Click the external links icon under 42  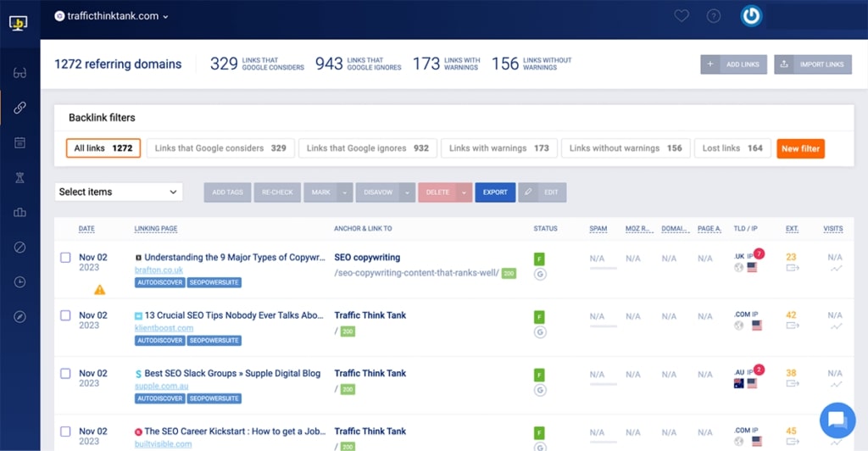793,326
